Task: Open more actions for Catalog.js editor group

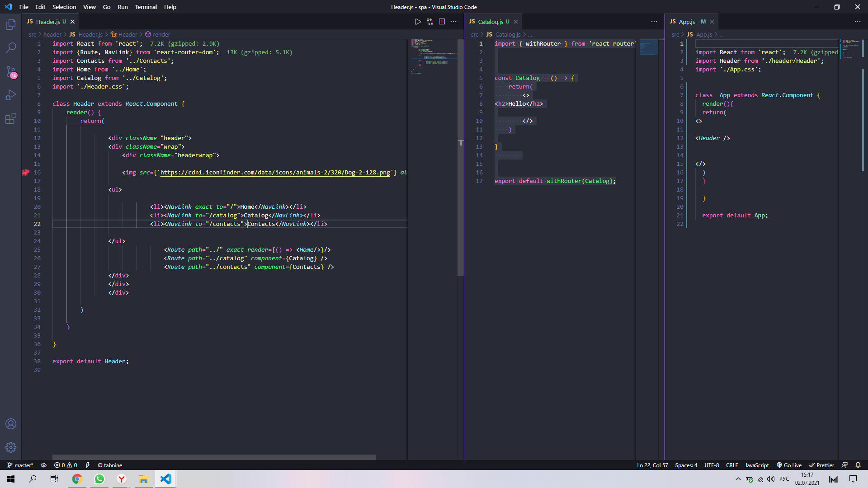Action: tap(654, 22)
